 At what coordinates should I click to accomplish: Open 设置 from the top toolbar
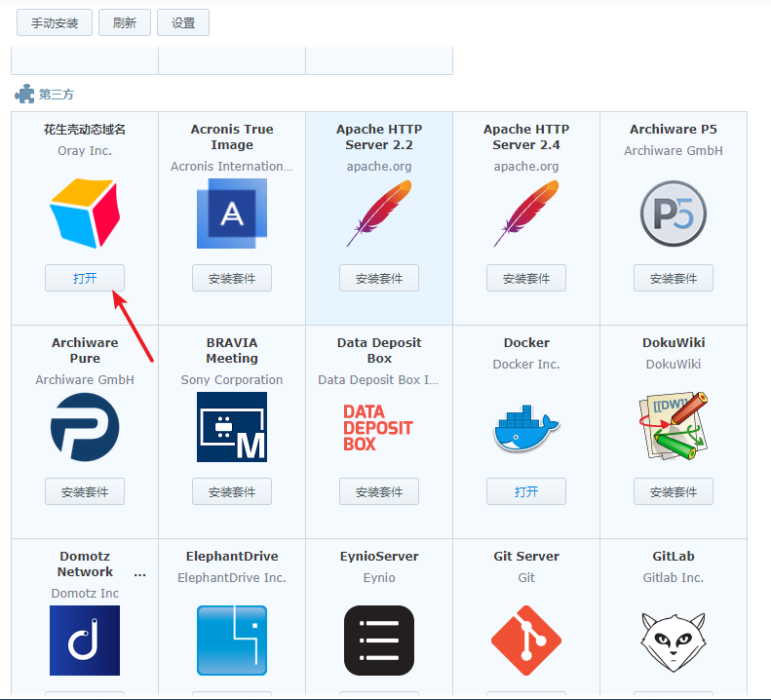click(x=183, y=22)
